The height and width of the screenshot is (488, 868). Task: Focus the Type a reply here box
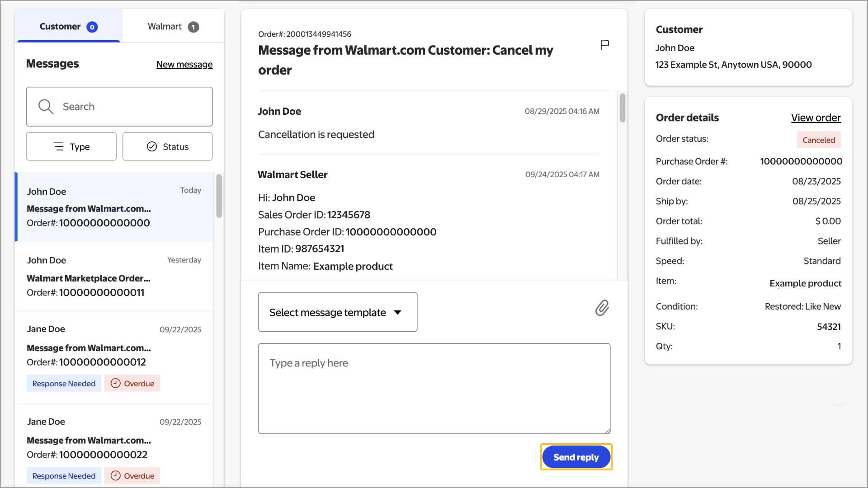(434, 389)
